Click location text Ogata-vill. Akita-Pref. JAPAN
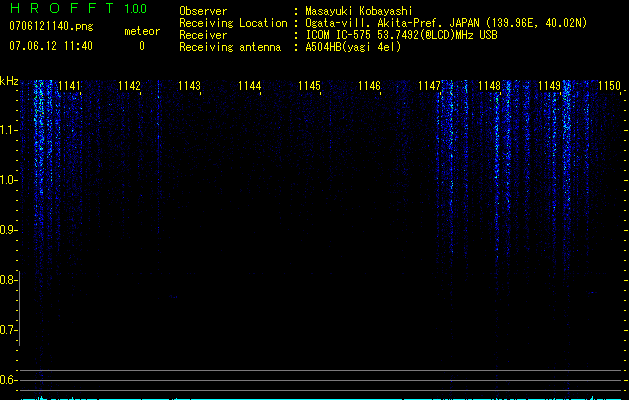 (392, 23)
